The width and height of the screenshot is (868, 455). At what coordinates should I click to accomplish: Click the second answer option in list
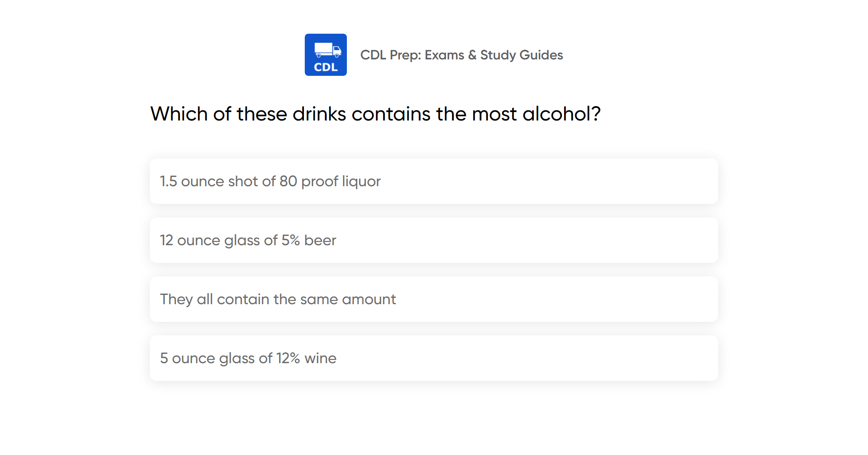[x=434, y=240]
